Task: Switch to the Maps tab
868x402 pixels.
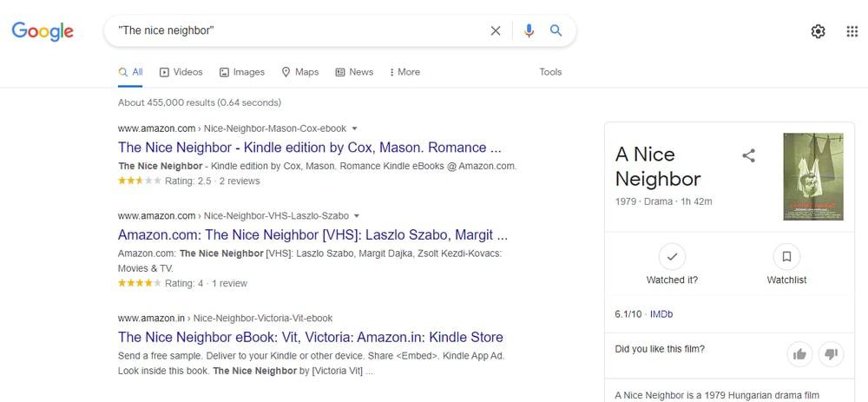Action: coord(300,72)
